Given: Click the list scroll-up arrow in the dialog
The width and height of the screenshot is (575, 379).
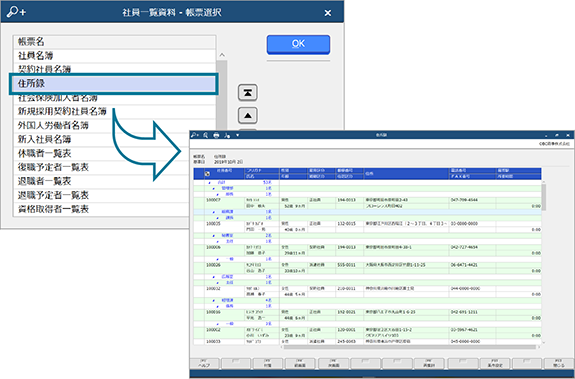Looking at the screenshot, I should point(222,55).
